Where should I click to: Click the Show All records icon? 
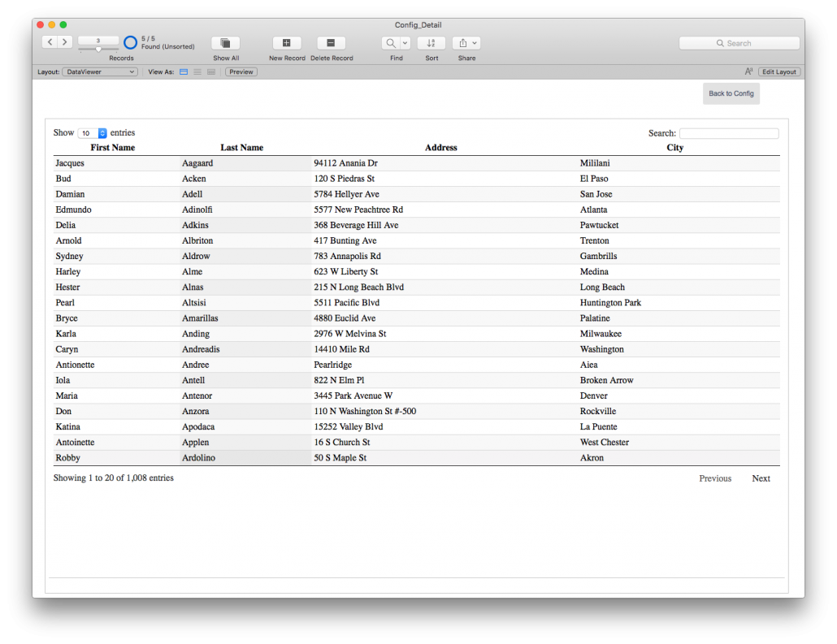tap(226, 43)
